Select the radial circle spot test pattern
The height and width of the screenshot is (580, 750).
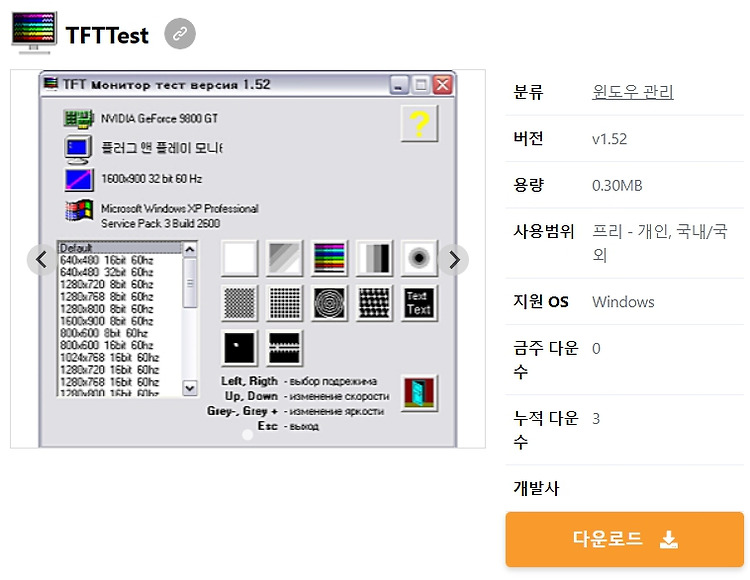point(419,258)
